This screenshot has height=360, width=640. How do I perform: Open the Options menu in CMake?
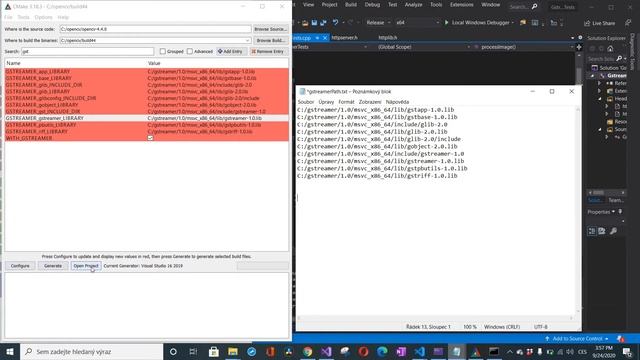(x=43, y=17)
